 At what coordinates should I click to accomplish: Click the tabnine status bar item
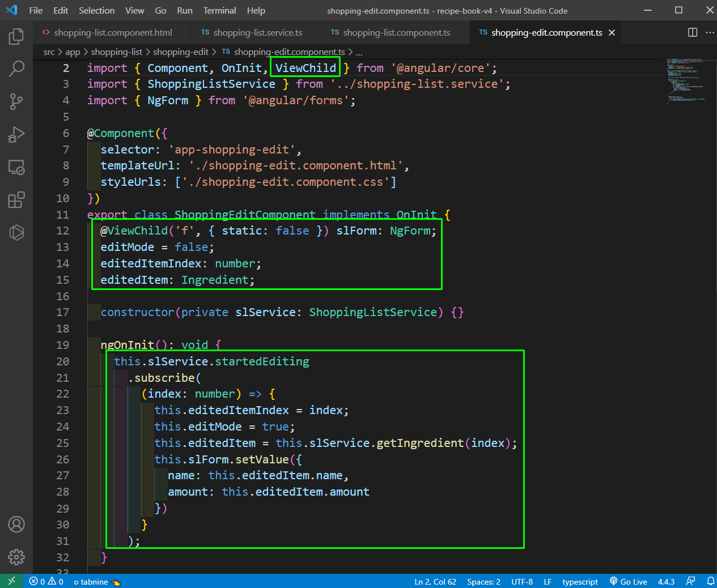97,581
